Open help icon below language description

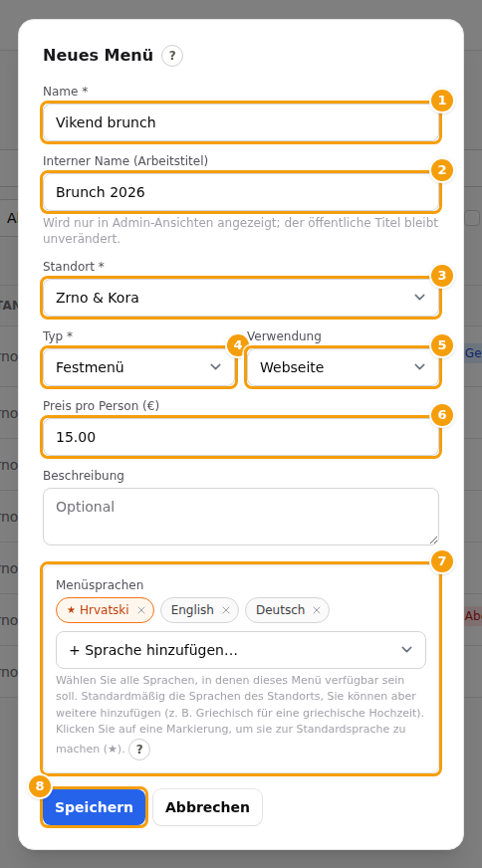click(x=139, y=750)
